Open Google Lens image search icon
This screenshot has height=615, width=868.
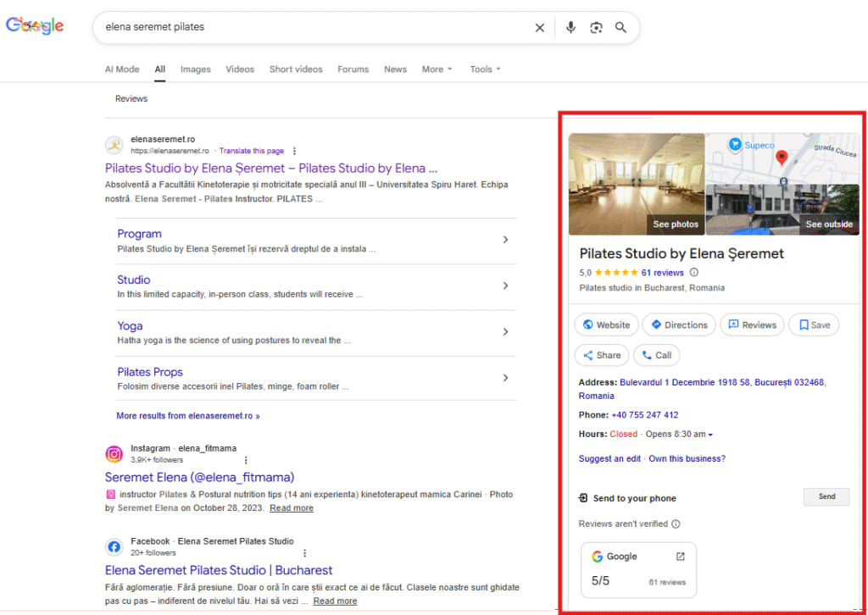[x=596, y=28]
